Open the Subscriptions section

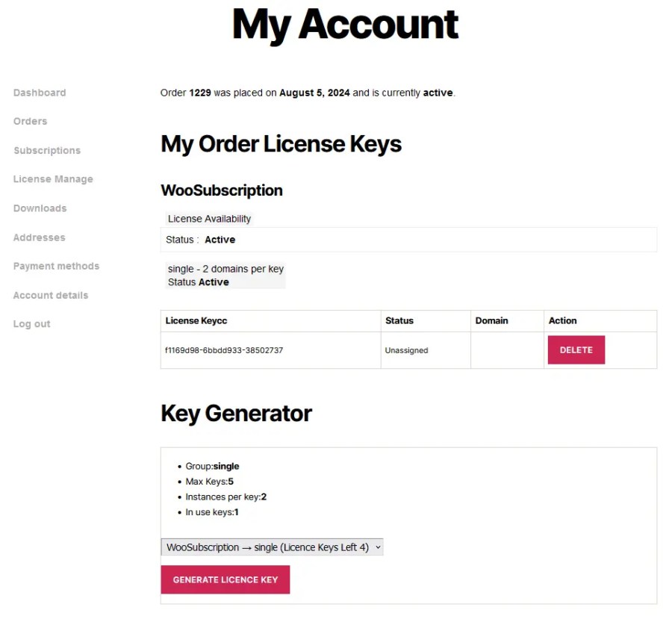[47, 150]
